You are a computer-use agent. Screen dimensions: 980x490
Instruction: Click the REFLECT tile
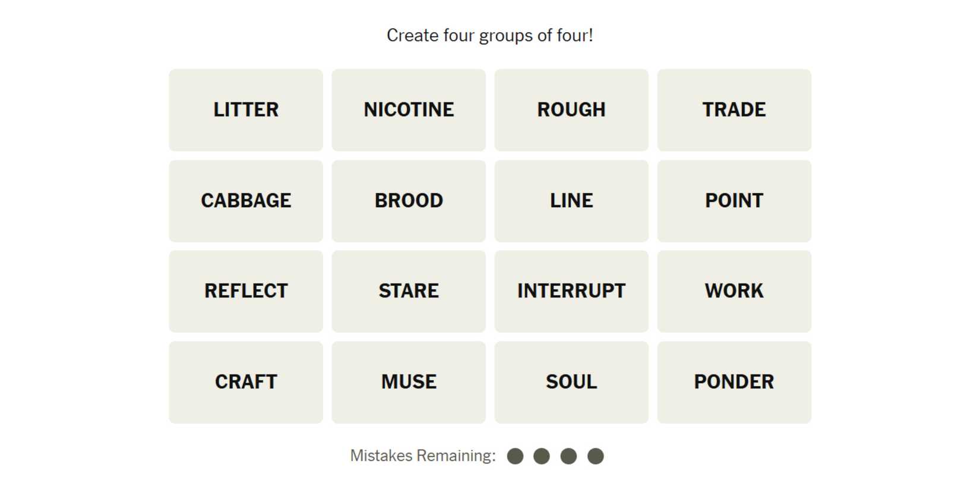pos(246,291)
